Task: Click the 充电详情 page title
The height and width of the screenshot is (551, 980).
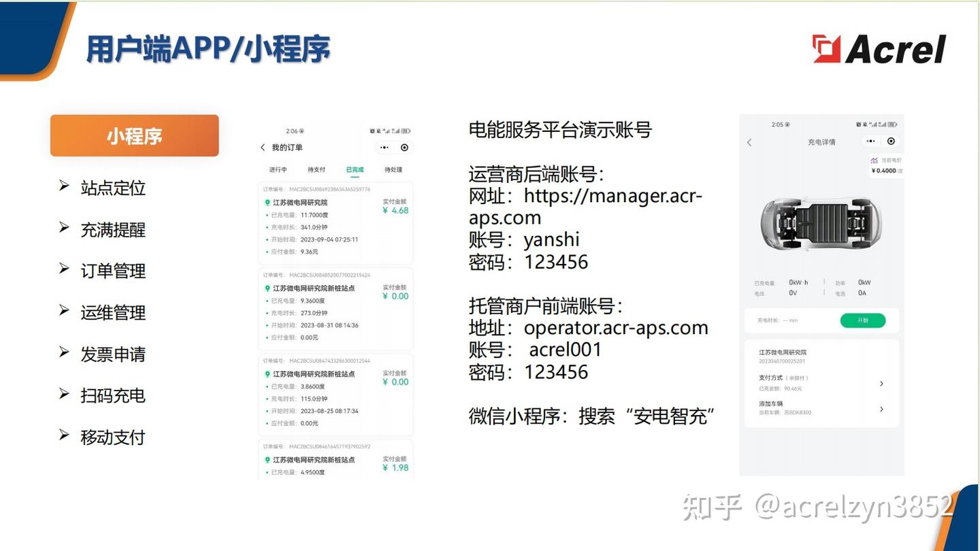Action: pos(821,142)
